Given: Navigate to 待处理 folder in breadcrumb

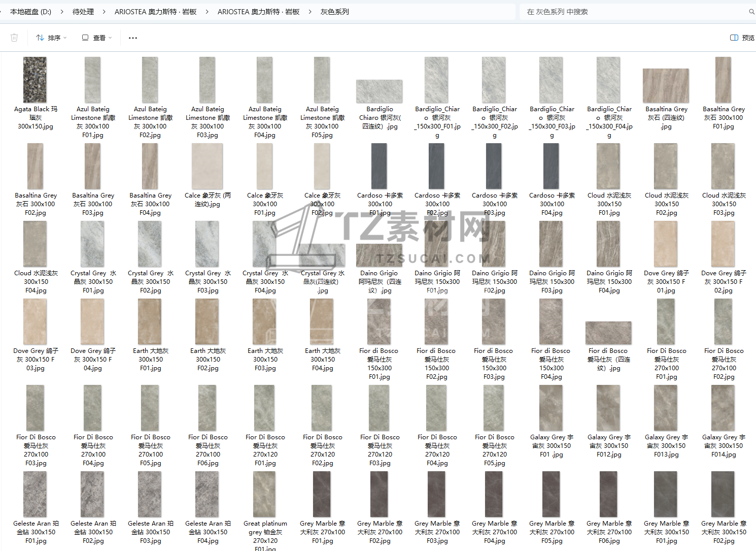Looking at the screenshot, I should [83, 12].
